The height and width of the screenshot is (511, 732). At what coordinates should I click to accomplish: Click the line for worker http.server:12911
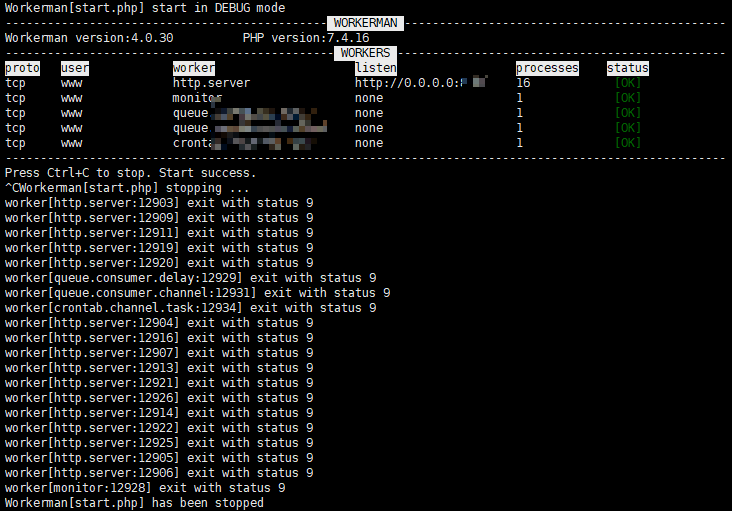(159, 233)
